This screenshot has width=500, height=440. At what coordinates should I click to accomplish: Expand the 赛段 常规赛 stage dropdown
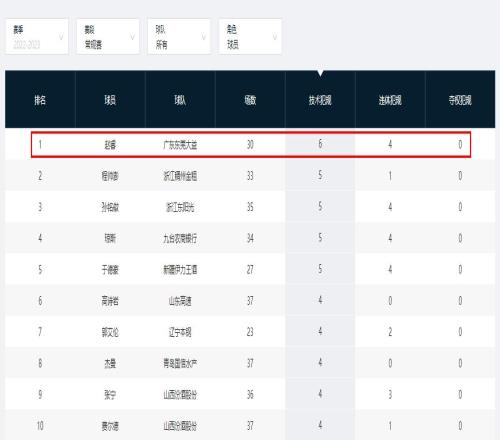point(108,37)
